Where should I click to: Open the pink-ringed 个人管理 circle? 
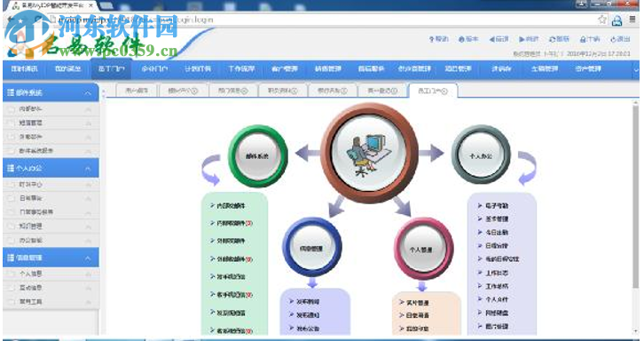tap(423, 249)
